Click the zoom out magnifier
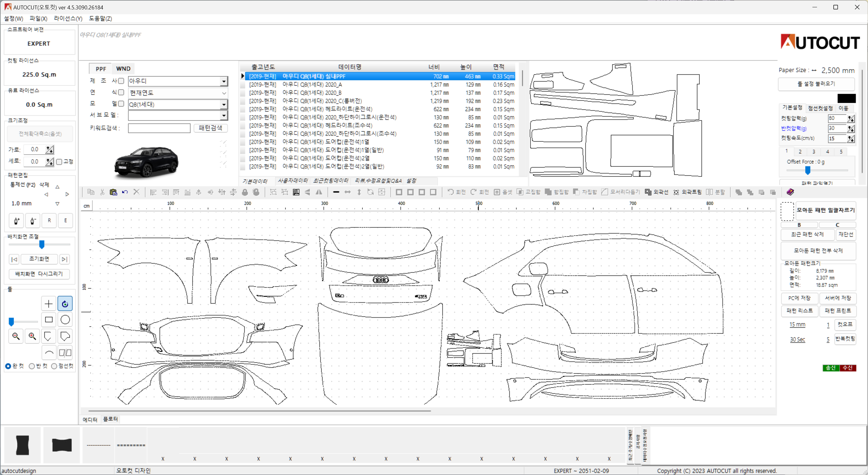 [x=16, y=336]
